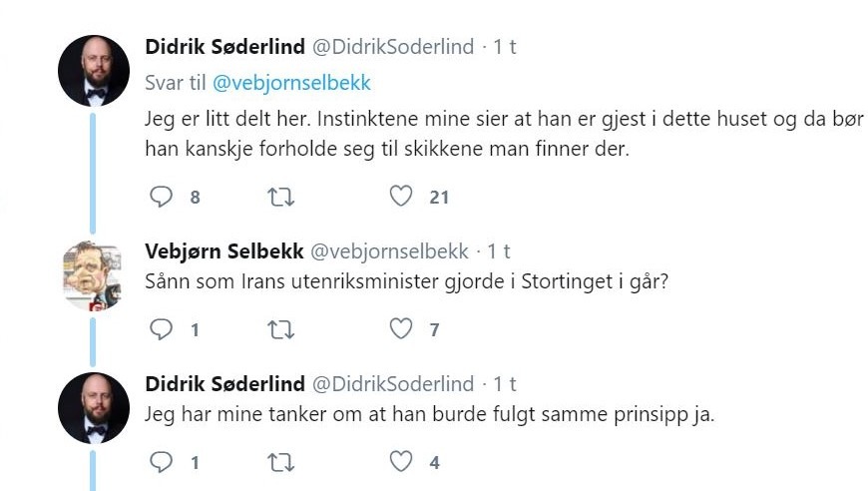Open timestamp '1 t' of Vebjørn's tweet

click(x=500, y=250)
